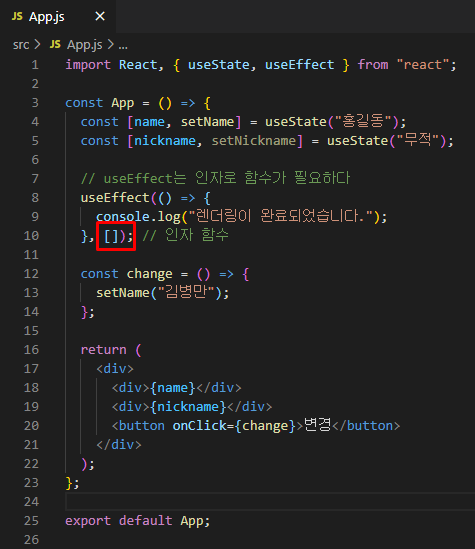Click "김병만" string on line 13
Image resolution: width=475 pixels, height=549 pixels.
coord(186,292)
